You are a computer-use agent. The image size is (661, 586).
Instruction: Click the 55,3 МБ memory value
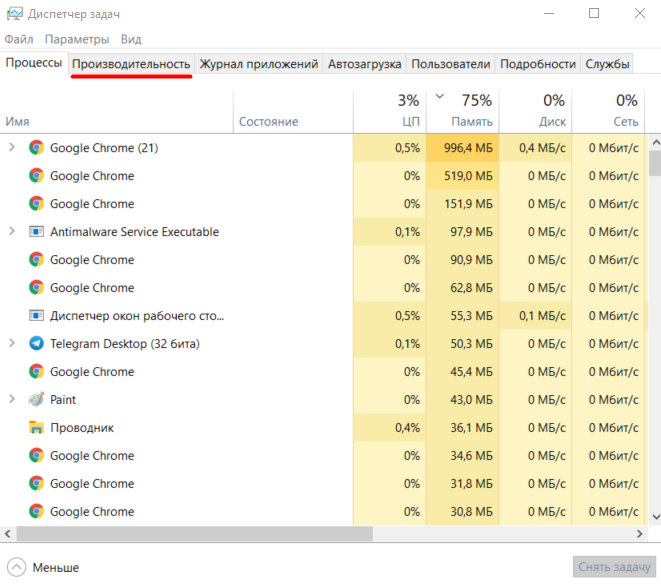click(471, 316)
